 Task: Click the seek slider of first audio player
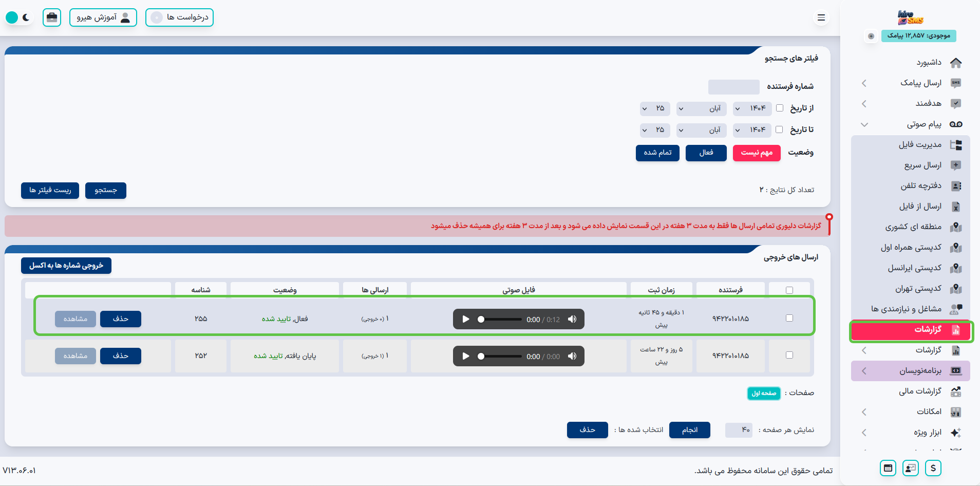pyautogui.click(x=500, y=319)
